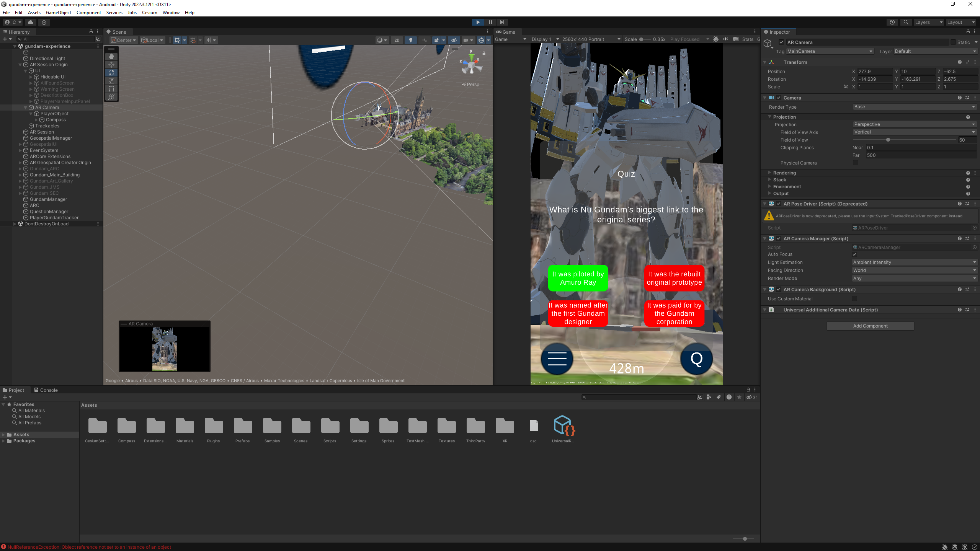
Task: Open the Light Estimation dropdown
Action: click(915, 262)
